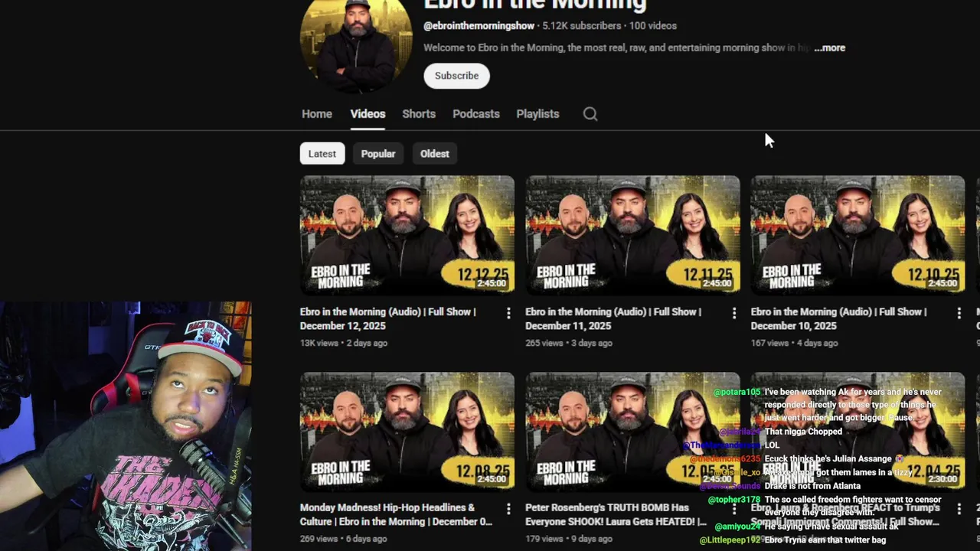Go to the Podcasts tab

pyautogui.click(x=475, y=114)
